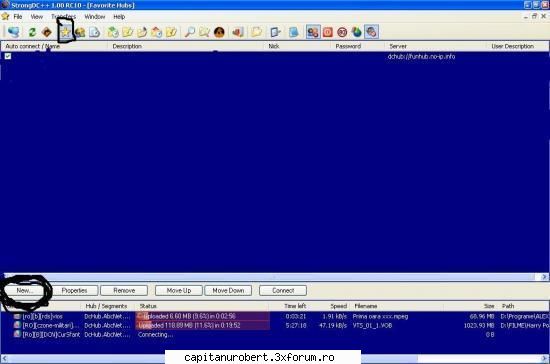Select transfer row [Ro][B][DCN]CurSfant
The height and width of the screenshot is (364, 550).
point(275,335)
